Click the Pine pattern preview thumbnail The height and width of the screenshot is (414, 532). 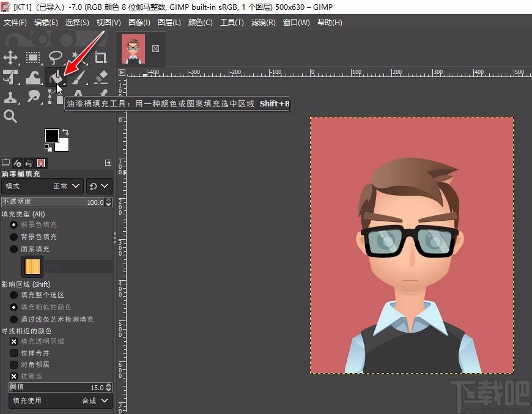coord(32,267)
